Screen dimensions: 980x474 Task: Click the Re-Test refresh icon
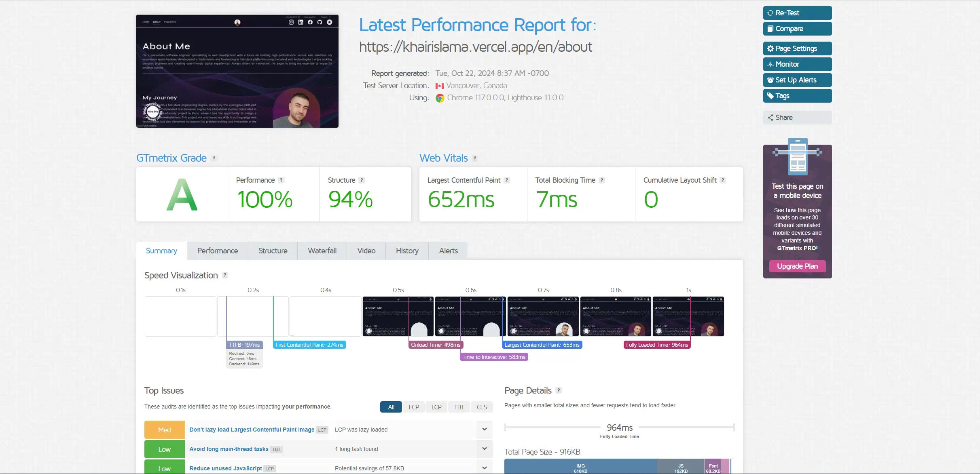pos(770,13)
